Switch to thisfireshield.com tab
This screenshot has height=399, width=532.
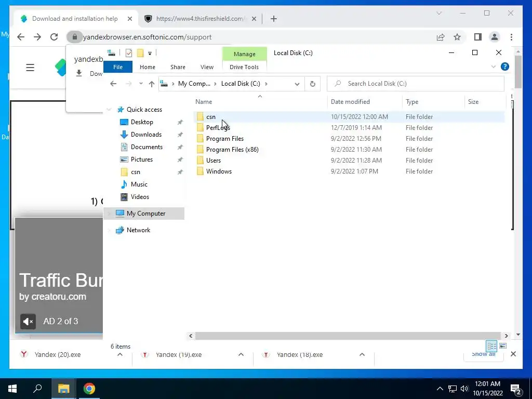click(200, 19)
